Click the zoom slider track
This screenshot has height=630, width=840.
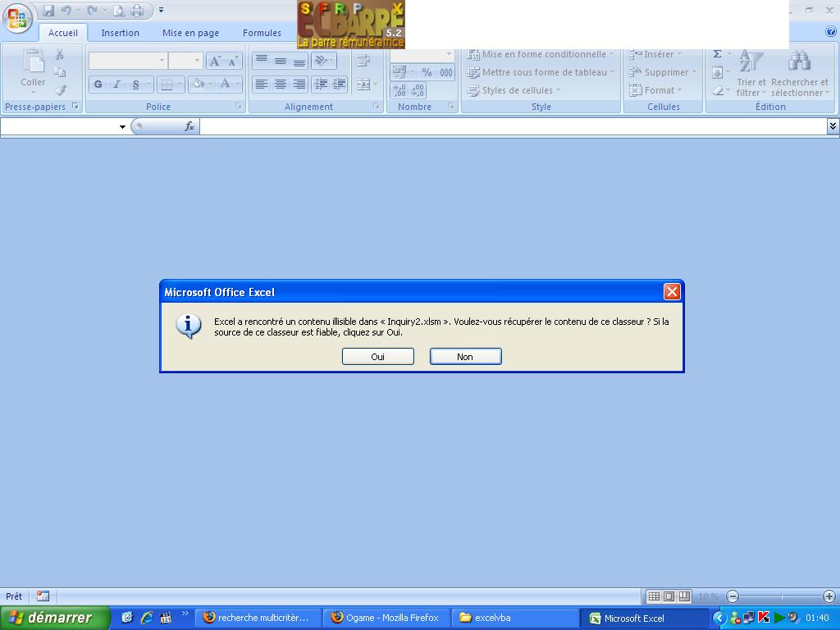point(781,596)
